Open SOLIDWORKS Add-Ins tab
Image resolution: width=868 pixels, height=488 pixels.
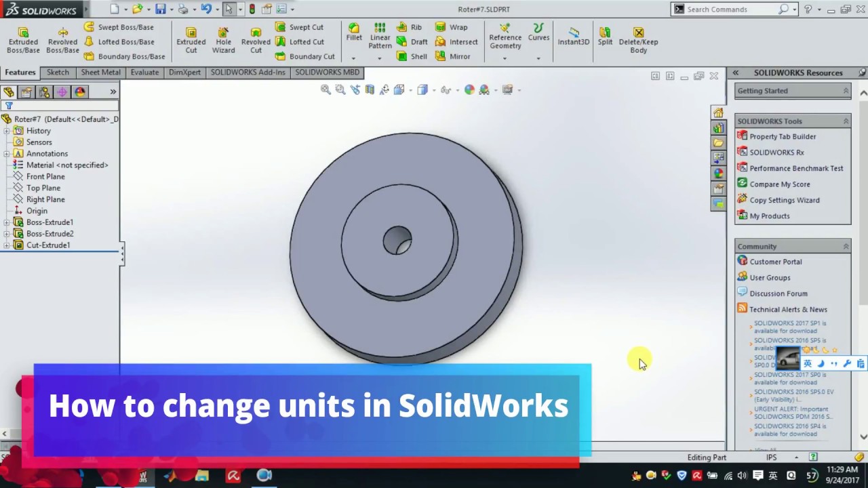coord(248,73)
